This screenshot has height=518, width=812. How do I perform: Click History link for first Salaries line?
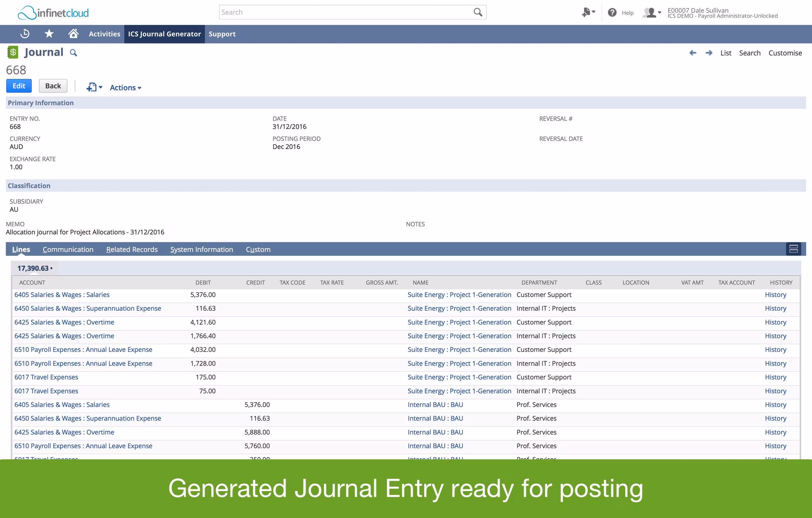[775, 295]
